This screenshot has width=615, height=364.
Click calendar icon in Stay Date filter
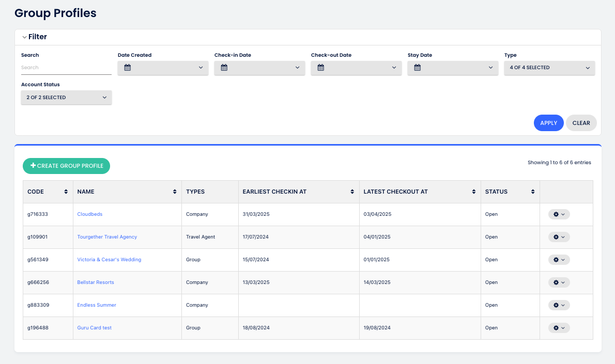click(418, 68)
